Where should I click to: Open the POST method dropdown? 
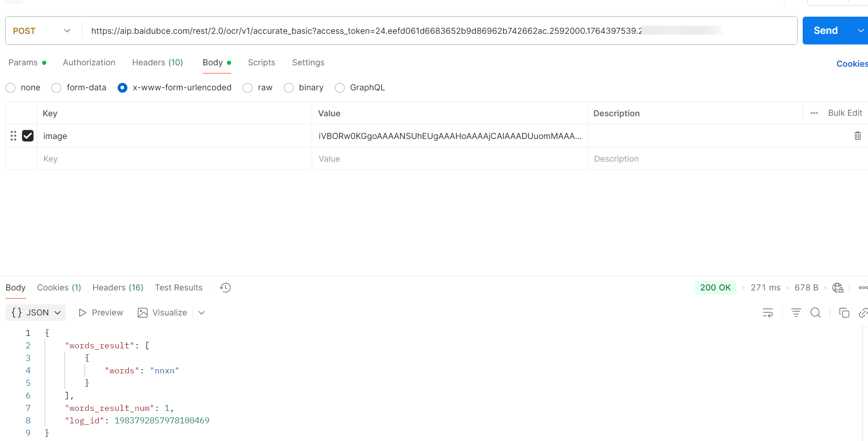click(43, 31)
